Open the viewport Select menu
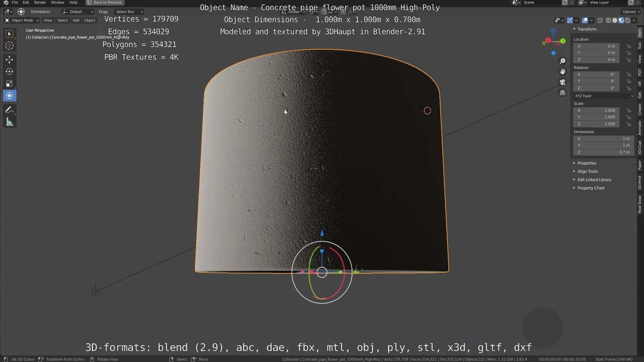 (62, 20)
